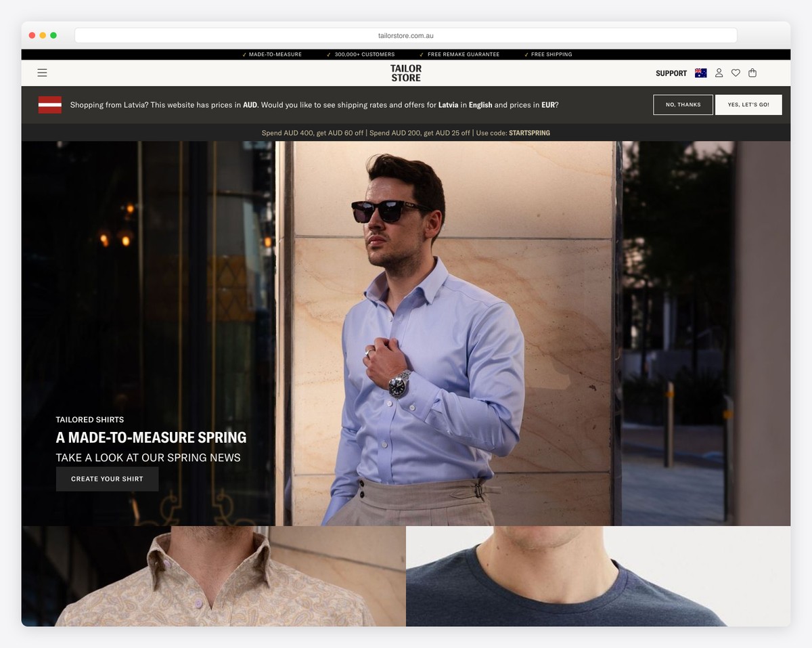The height and width of the screenshot is (648, 812).
Task: Click the green macOS maximize button
Action: point(53,35)
